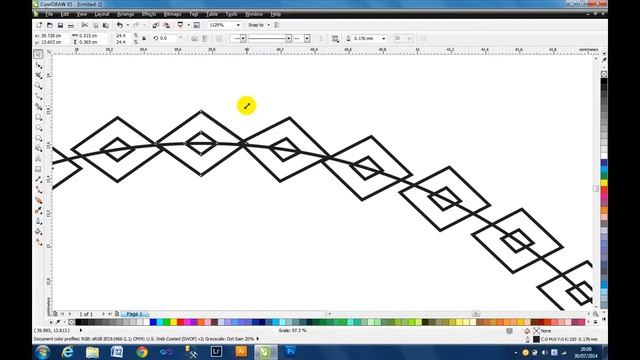
Task: Click the Open file toolbar icon
Action: (x=50, y=25)
